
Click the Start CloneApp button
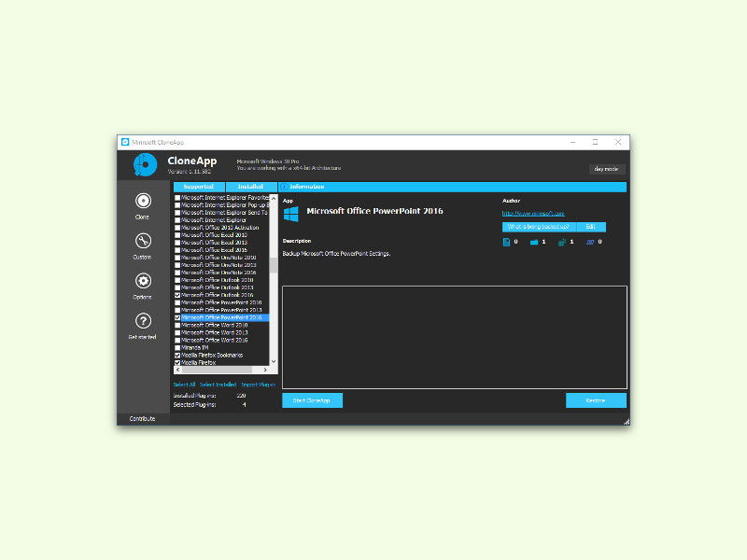click(312, 400)
